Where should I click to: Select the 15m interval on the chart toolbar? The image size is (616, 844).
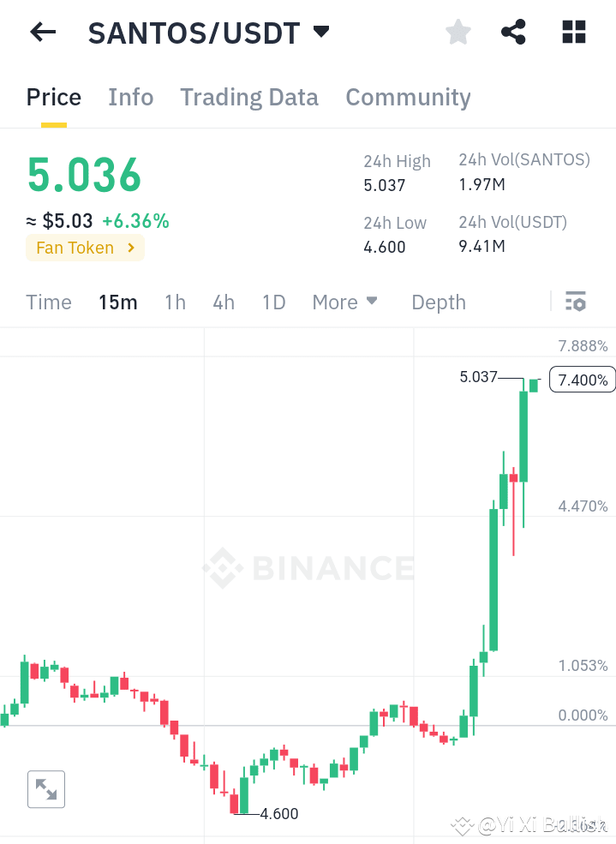(x=118, y=302)
